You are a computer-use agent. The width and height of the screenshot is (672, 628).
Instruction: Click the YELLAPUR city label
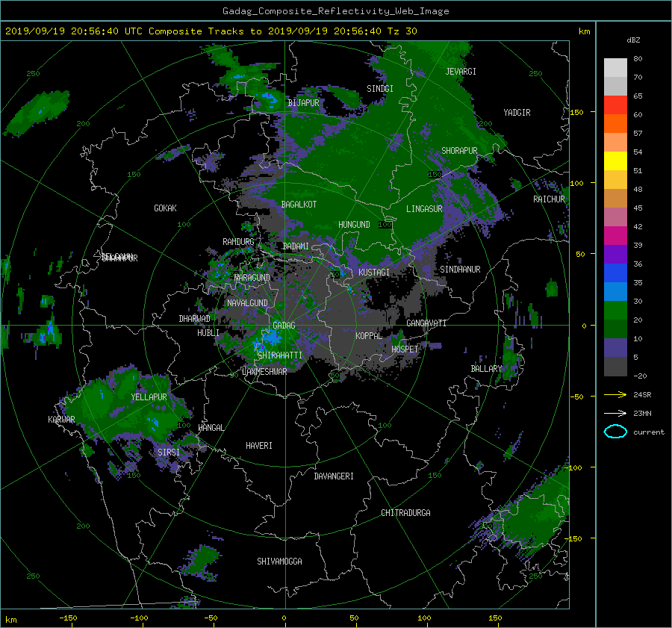[x=149, y=397]
